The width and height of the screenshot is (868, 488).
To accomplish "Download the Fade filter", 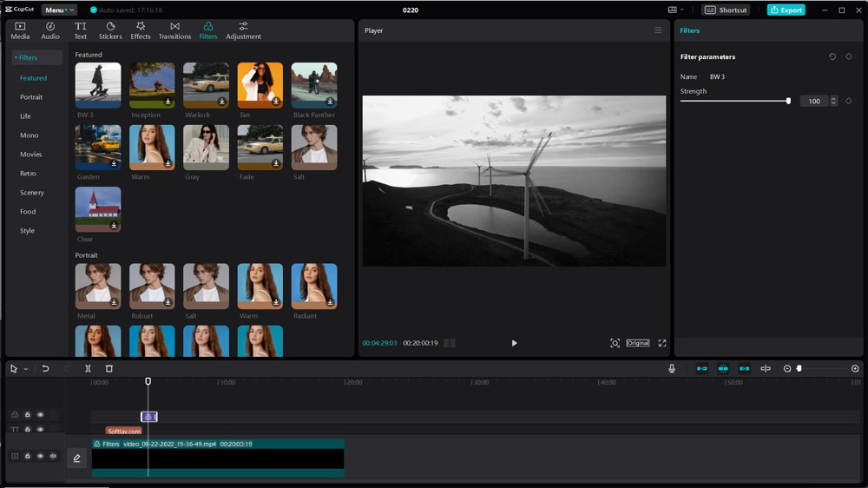I will pyautogui.click(x=276, y=163).
